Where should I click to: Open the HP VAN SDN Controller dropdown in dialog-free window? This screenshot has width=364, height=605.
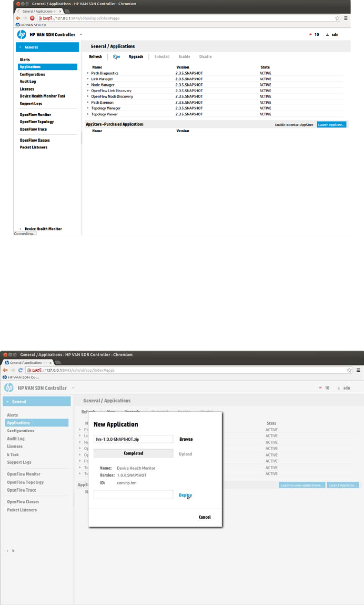pyautogui.click(x=81, y=34)
